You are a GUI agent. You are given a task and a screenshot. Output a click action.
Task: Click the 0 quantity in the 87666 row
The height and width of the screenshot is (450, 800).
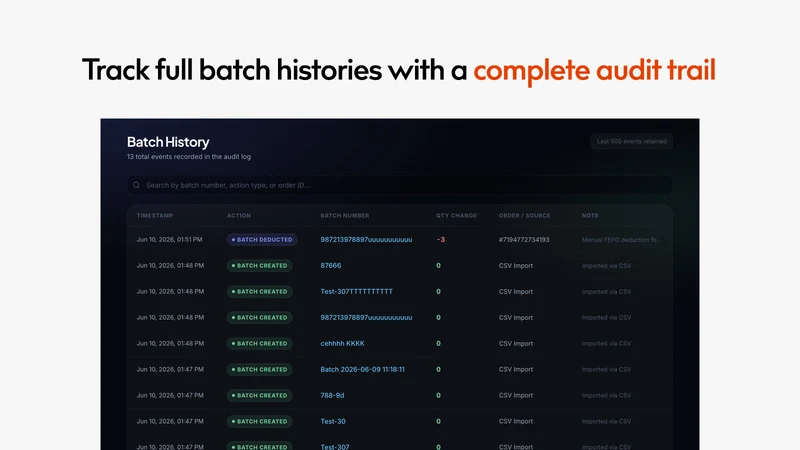pos(438,266)
